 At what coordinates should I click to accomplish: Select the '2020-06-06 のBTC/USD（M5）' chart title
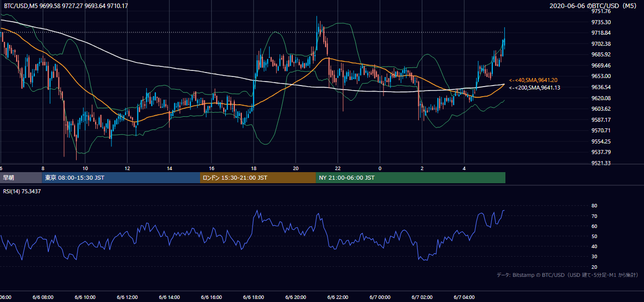(594, 6)
